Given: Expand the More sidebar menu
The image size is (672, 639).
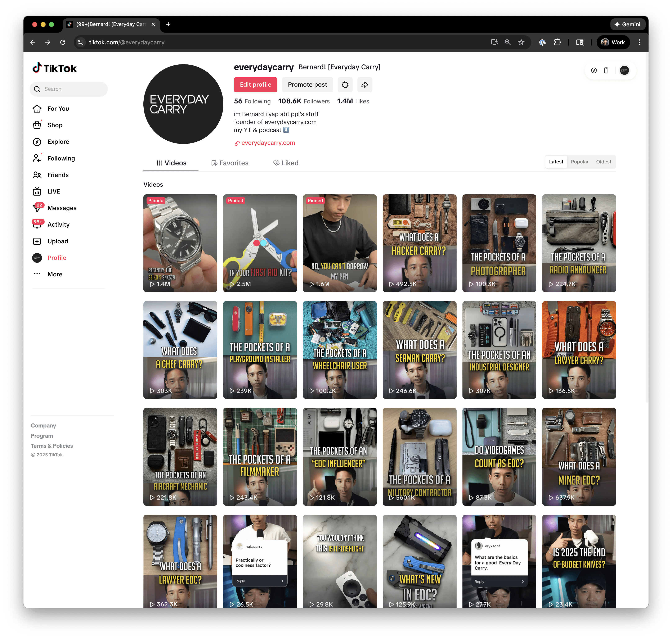Looking at the screenshot, I should (x=54, y=274).
